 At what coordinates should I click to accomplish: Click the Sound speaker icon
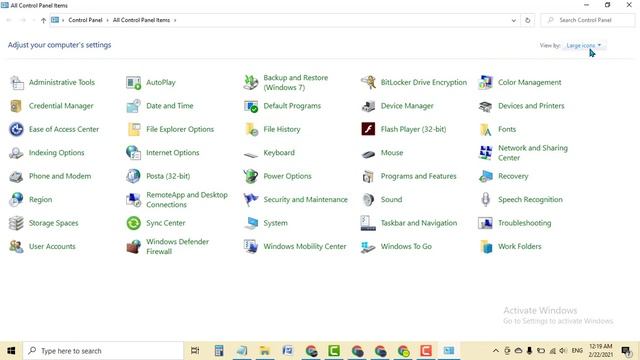coord(368,200)
